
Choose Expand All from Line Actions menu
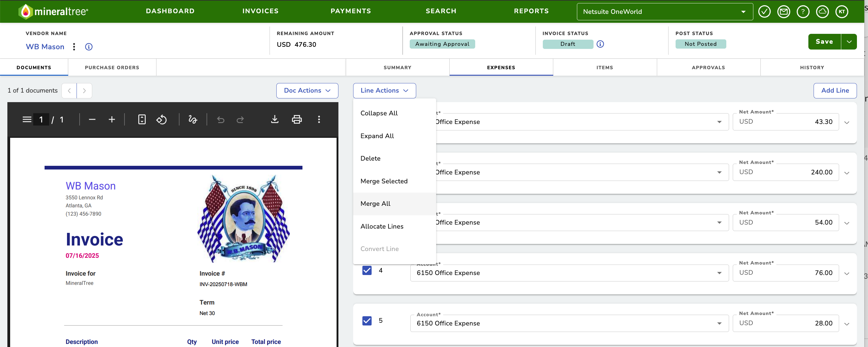(394, 136)
